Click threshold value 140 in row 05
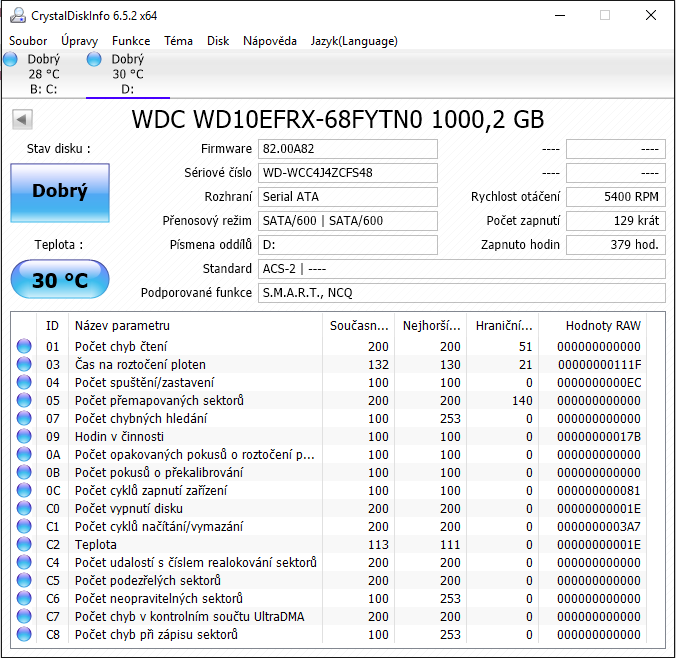Screen dimensions: 676x658 522,401
